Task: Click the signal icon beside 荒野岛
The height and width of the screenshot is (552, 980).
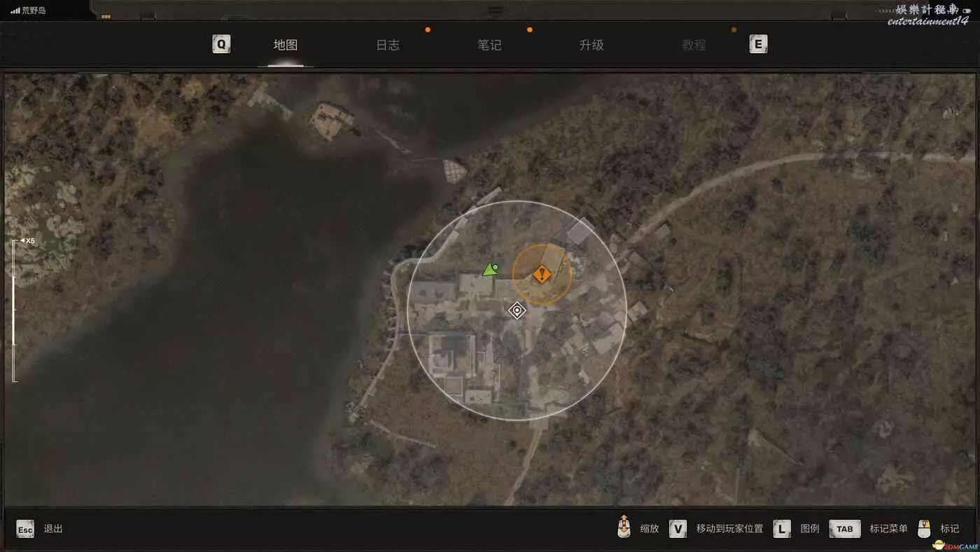Action: pos(15,11)
